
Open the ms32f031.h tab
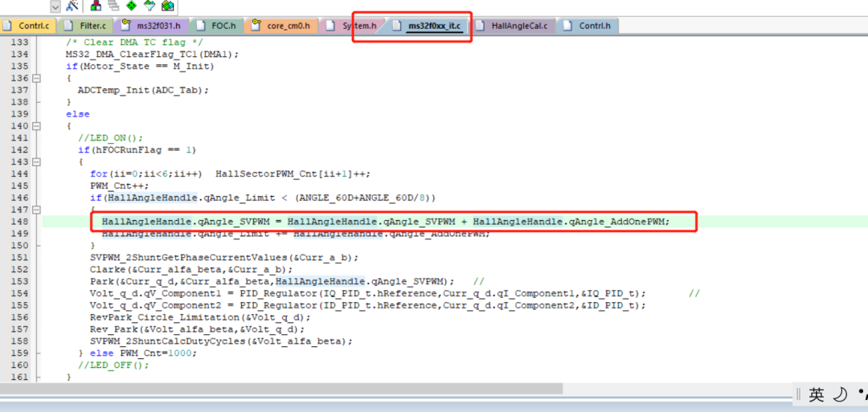[x=152, y=26]
